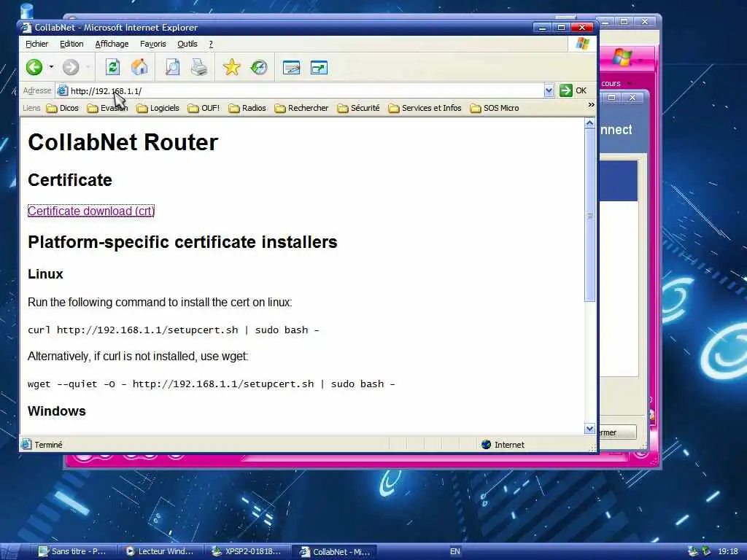The height and width of the screenshot is (560, 747).
Task: Click the Internet Explorer title bar icon
Action: [27, 28]
